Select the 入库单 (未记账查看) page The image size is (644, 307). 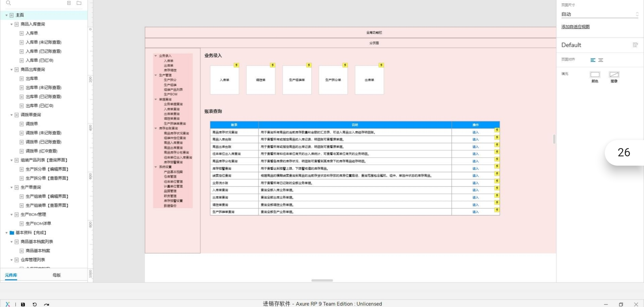click(44, 42)
